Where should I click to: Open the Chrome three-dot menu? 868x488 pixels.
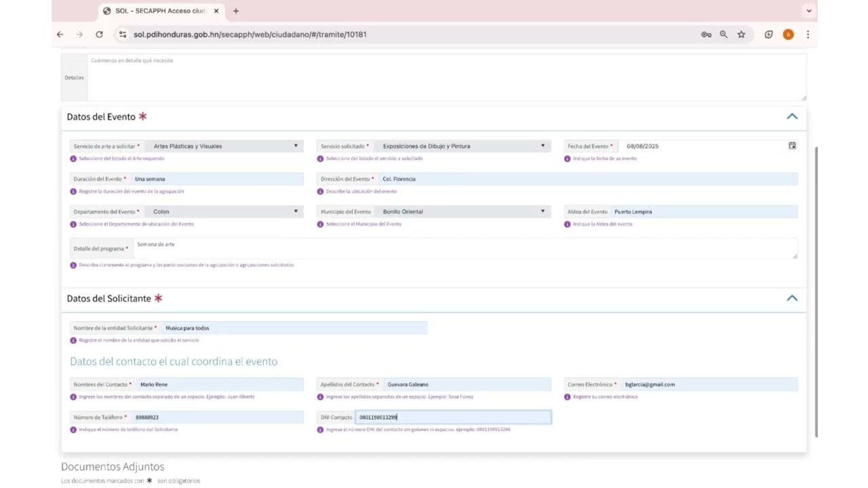(808, 35)
